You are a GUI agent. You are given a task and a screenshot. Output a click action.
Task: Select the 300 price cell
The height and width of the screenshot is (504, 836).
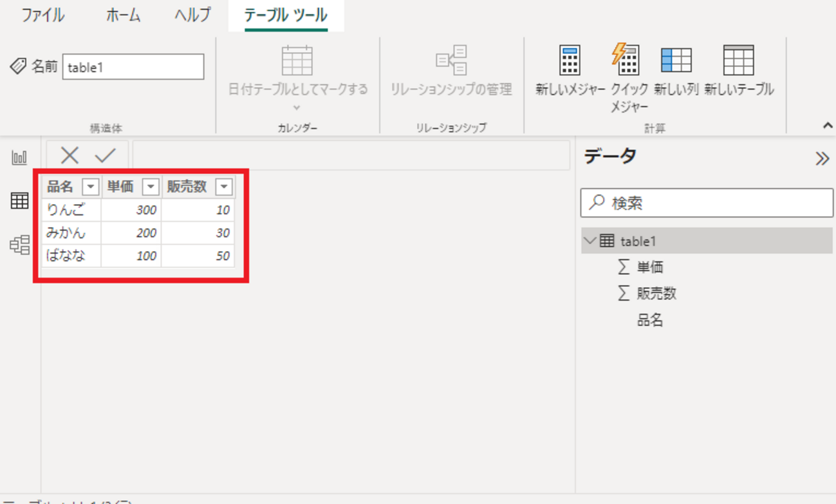click(131, 210)
